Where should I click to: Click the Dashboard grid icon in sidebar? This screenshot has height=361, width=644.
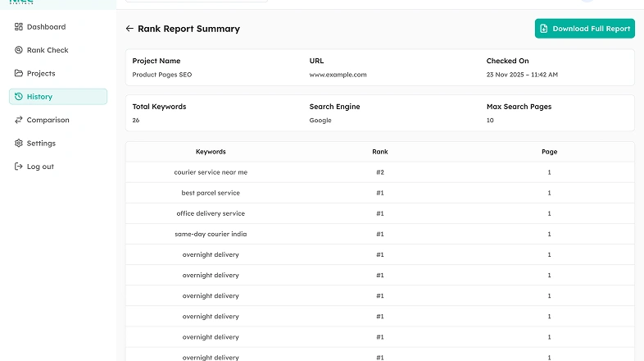click(19, 27)
